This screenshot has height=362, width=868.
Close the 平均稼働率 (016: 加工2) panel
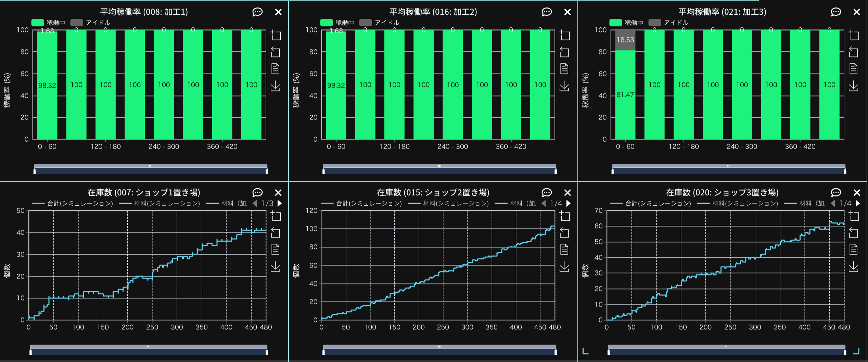(x=567, y=12)
